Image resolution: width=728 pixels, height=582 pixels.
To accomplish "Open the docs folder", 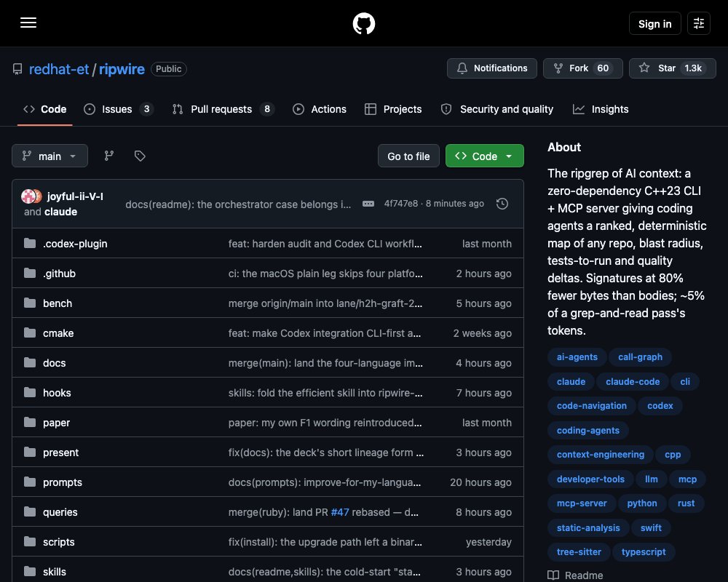I will pyautogui.click(x=54, y=363).
